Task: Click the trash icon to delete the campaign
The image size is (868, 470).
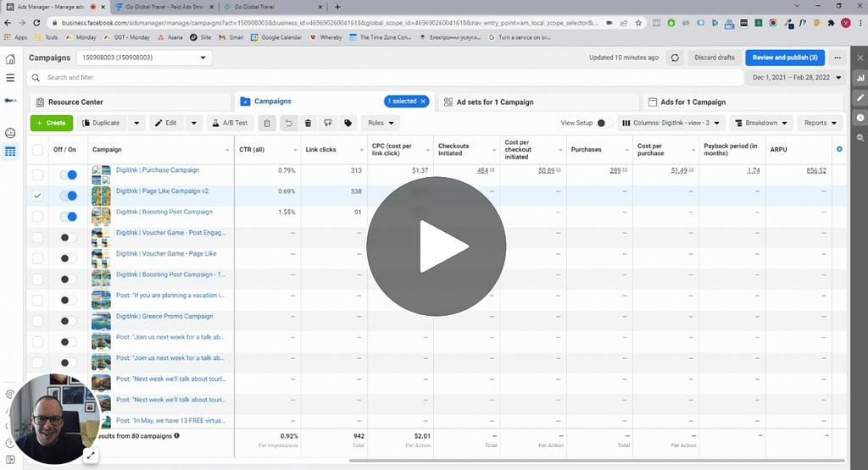Action: point(308,123)
